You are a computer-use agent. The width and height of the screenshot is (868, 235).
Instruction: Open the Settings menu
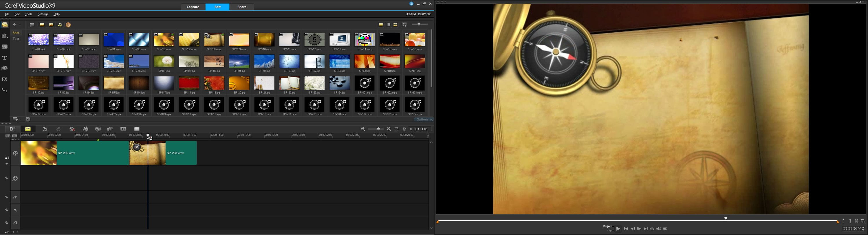click(x=43, y=14)
